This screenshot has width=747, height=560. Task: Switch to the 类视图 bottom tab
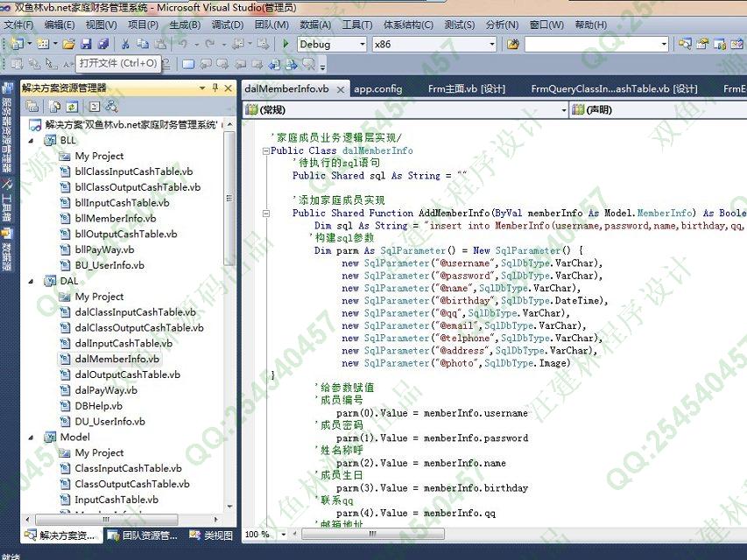coord(212,535)
